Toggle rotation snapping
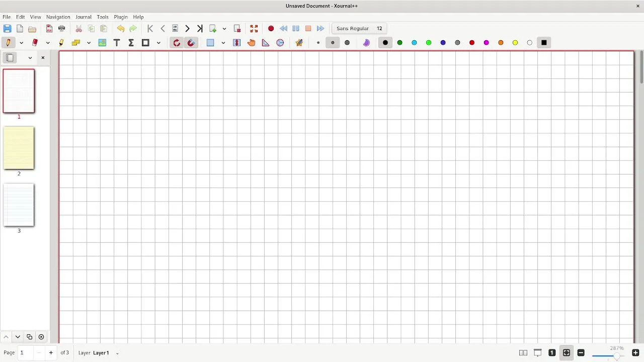The height and width of the screenshot is (362, 644). pyautogui.click(x=177, y=43)
